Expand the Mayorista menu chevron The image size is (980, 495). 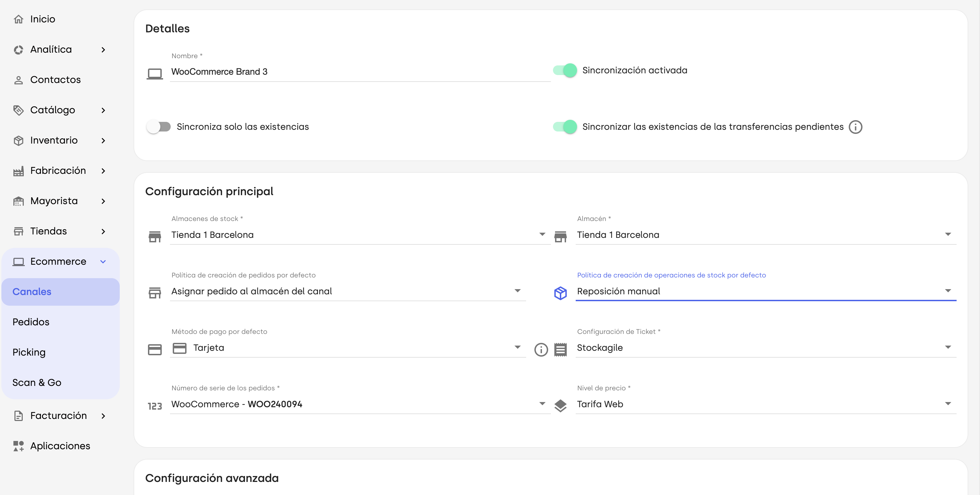click(103, 201)
